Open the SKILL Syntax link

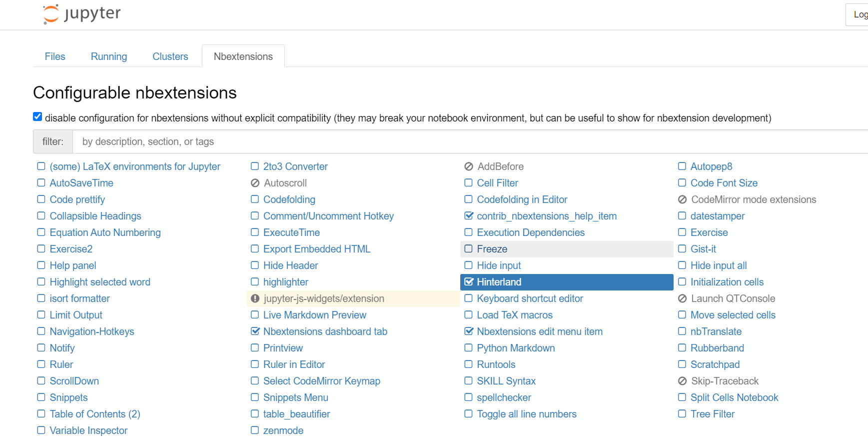[x=506, y=381]
